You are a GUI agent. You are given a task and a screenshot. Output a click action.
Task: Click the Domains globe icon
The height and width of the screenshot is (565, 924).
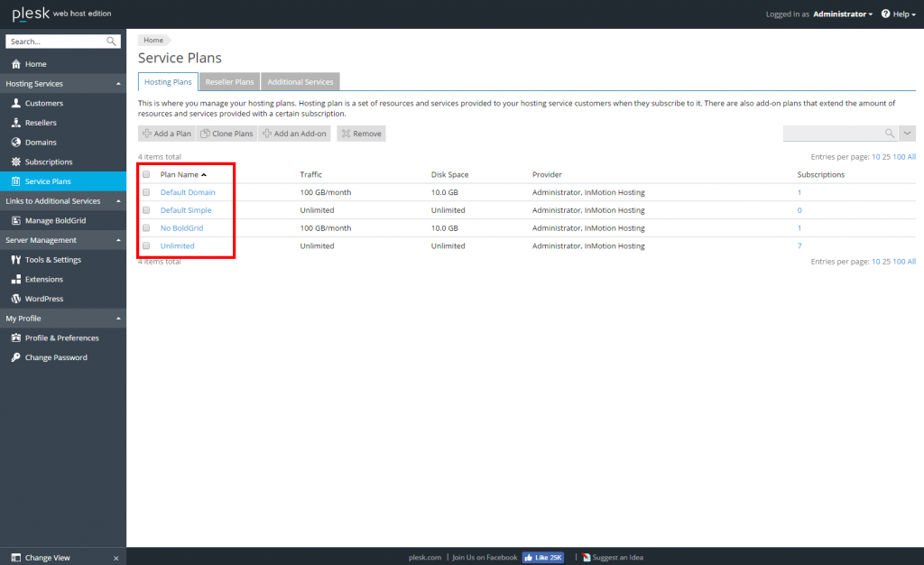[16, 142]
